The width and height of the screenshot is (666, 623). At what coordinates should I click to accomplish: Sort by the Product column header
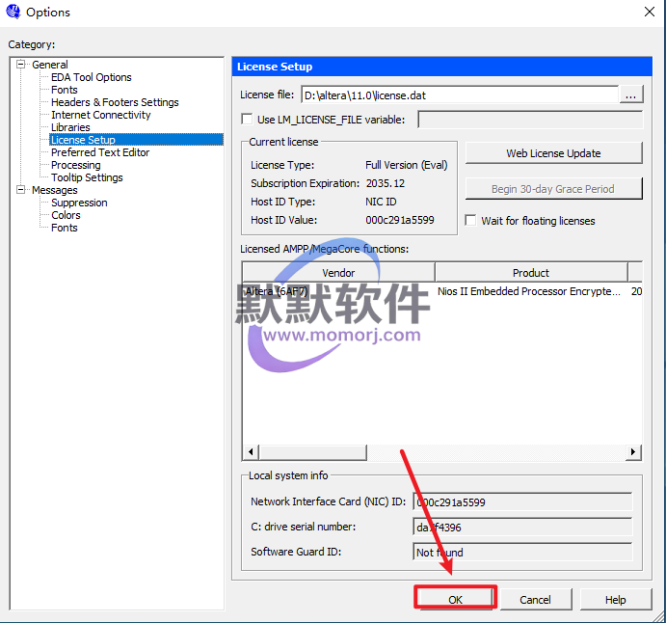coord(531,273)
